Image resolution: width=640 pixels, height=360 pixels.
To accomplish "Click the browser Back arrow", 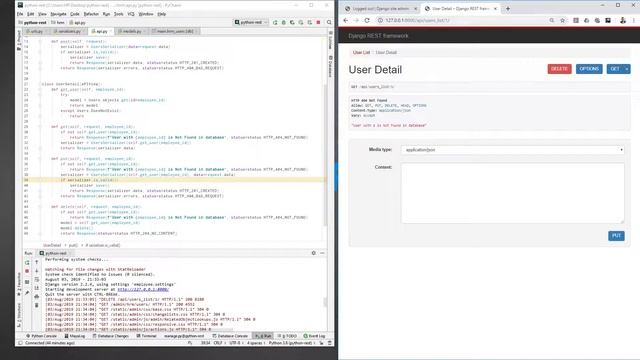I will (346, 20).
